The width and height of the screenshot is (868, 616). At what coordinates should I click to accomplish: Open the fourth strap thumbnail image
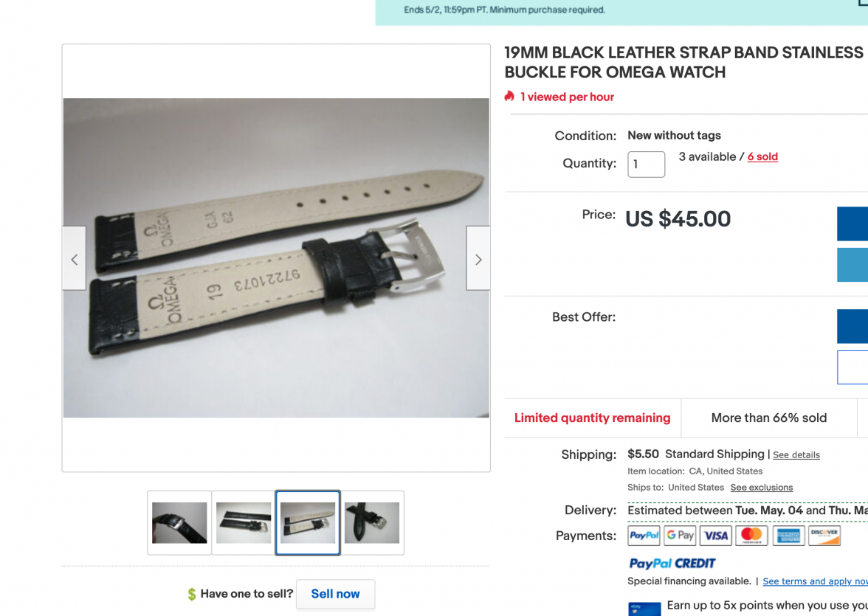[372, 522]
